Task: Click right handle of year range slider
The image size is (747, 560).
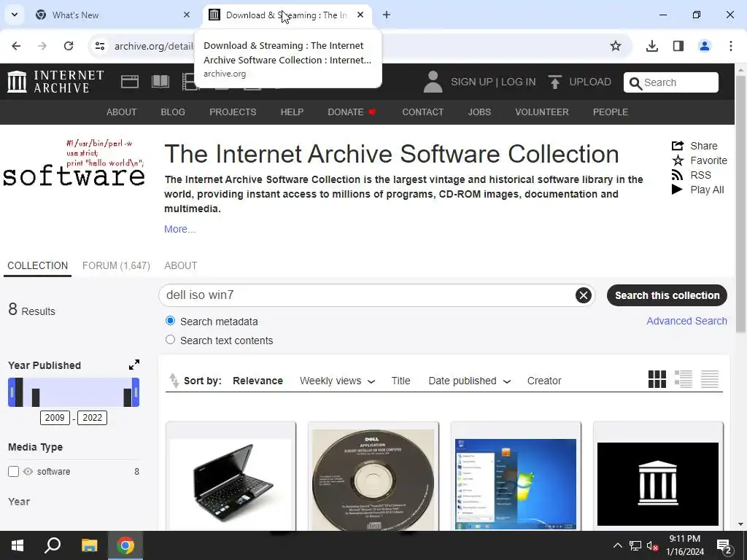Action: [136, 392]
